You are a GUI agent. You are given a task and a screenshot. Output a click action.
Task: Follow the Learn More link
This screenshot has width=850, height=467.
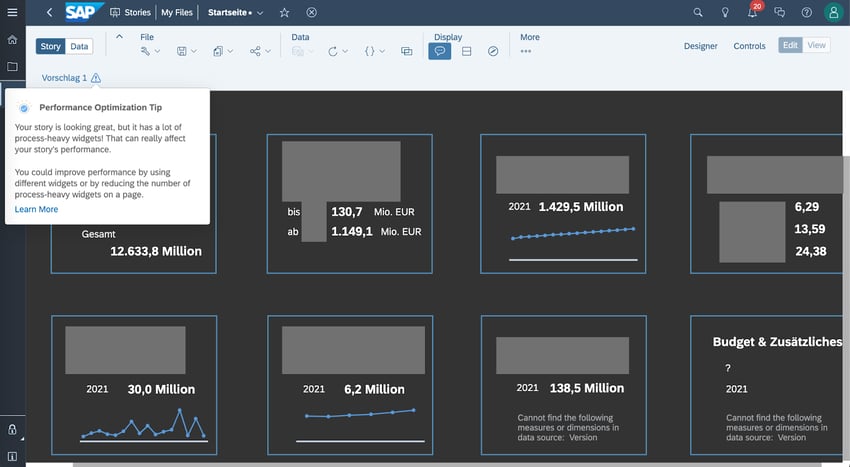(36, 209)
